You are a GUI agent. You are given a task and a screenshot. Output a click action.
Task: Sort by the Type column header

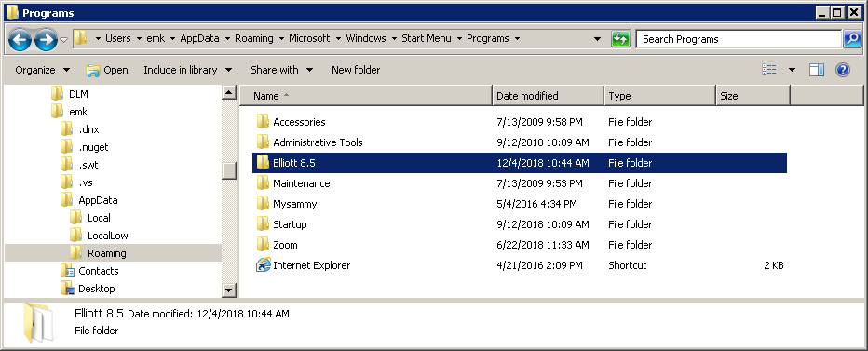click(x=660, y=96)
